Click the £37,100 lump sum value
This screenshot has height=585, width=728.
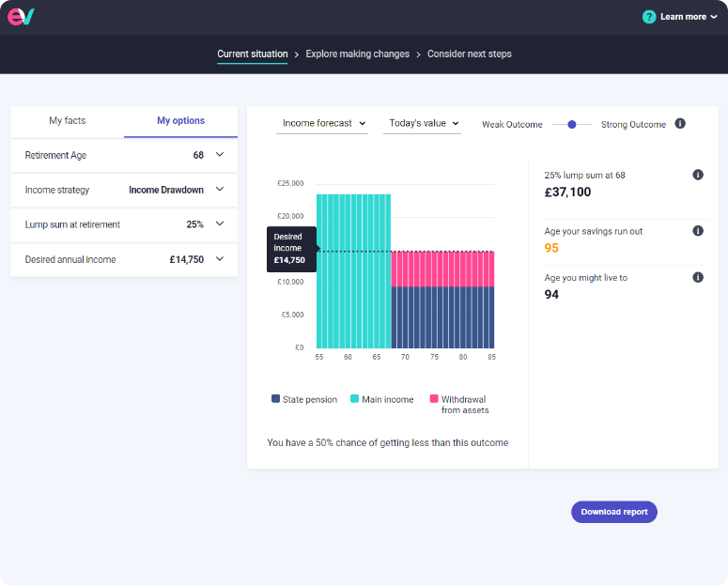567,192
